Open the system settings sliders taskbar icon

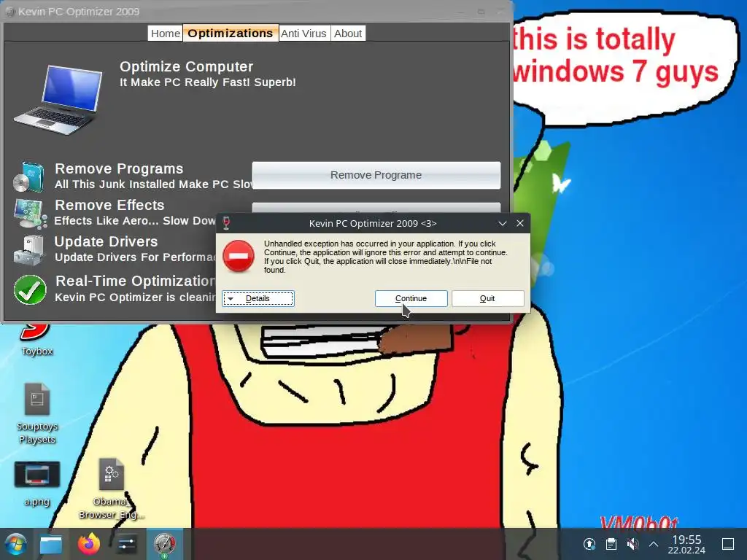(127, 544)
